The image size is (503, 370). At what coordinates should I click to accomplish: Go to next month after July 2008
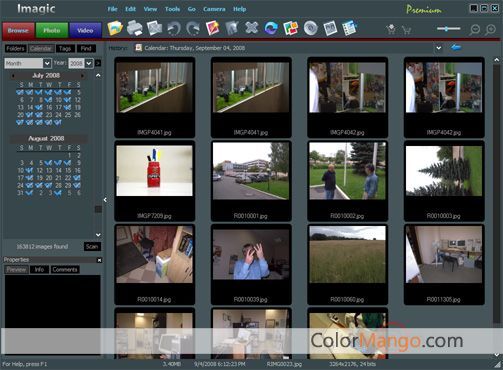(82, 76)
